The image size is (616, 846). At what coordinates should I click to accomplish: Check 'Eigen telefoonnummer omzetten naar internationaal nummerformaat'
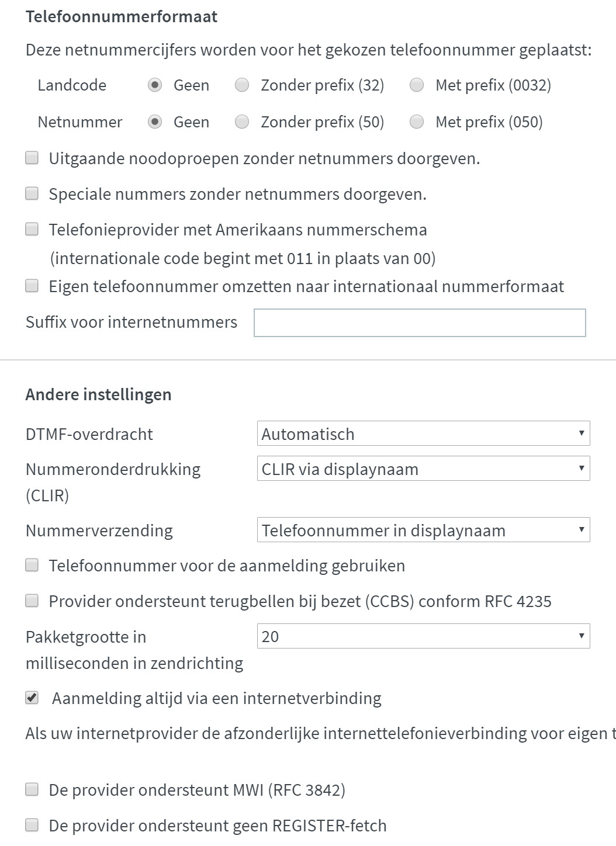pos(32,286)
